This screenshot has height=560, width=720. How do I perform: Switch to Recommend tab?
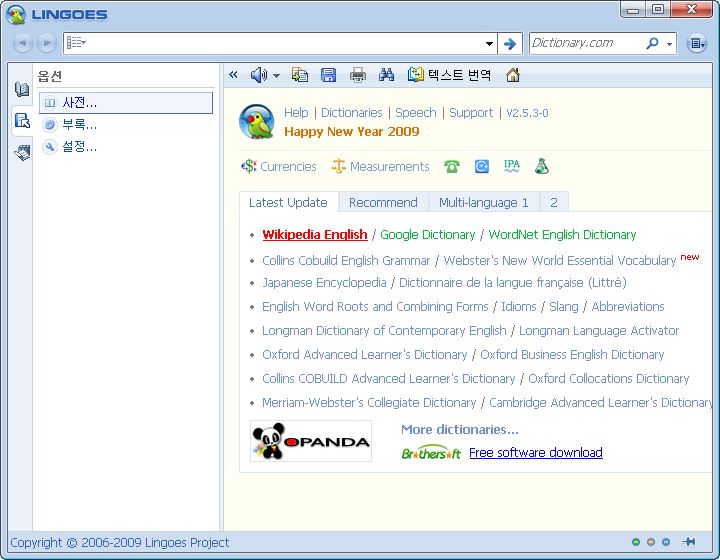[x=383, y=202]
